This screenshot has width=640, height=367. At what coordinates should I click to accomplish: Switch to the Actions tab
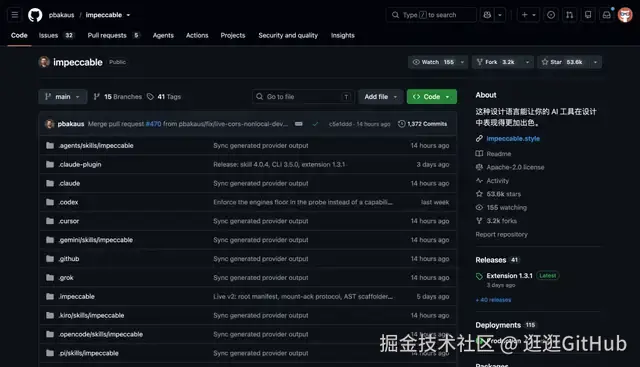click(197, 36)
